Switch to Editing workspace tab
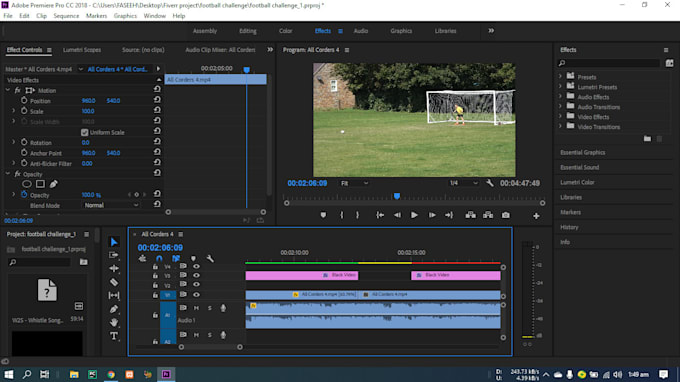The image size is (680, 382). 248,31
